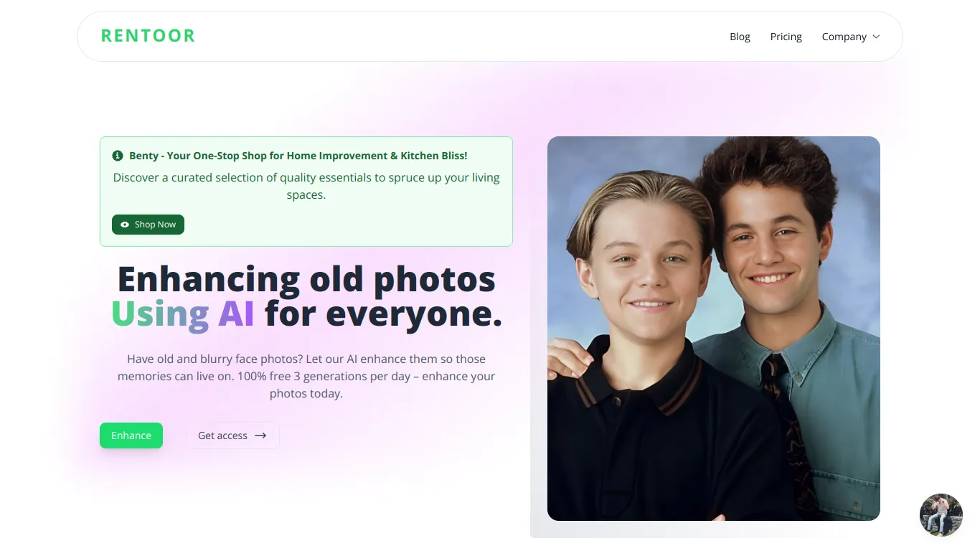980x551 pixels.
Task: Expand the chevron next to Company
Action: click(876, 37)
